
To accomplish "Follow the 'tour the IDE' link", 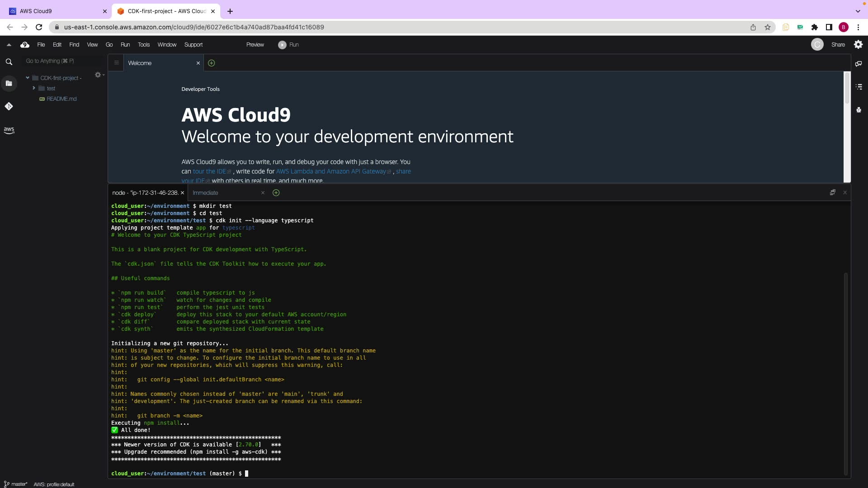I will coord(209,172).
